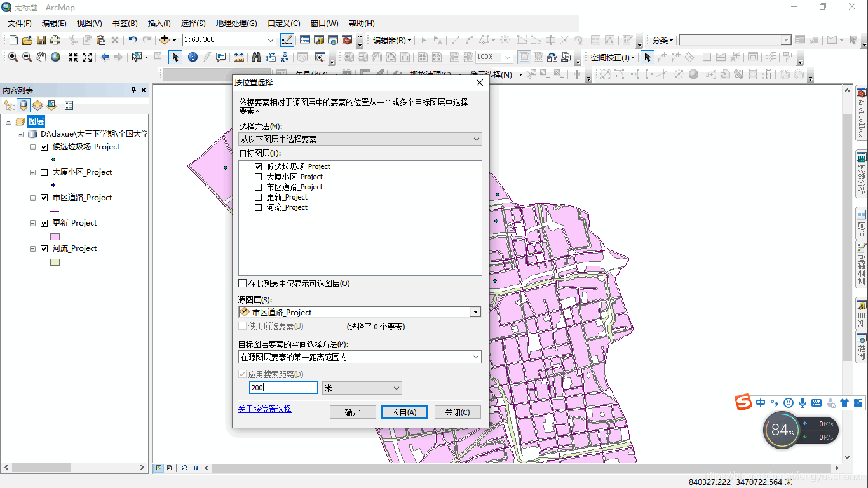Image resolution: width=868 pixels, height=488 pixels.
Task: Select the Identify tool
Action: (192, 57)
